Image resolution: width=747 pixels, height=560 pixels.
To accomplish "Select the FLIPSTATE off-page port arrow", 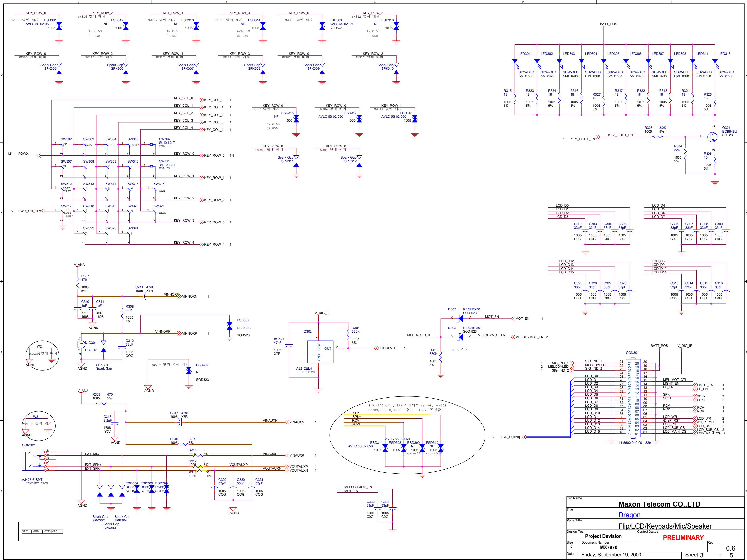I will tap(376, 348).
